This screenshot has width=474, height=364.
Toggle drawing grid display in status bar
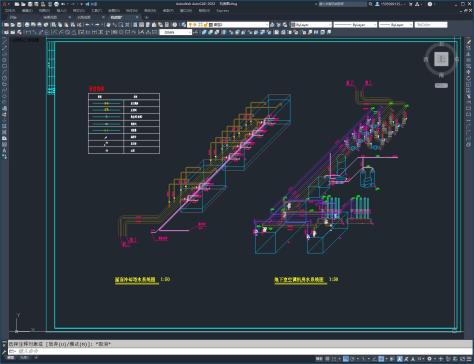pos(327,359)
